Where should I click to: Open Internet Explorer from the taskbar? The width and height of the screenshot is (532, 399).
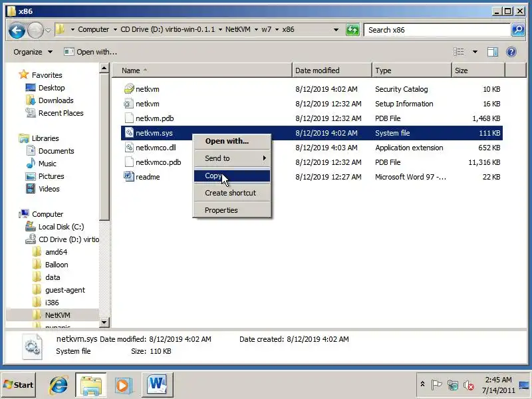(x=59, y=385)
